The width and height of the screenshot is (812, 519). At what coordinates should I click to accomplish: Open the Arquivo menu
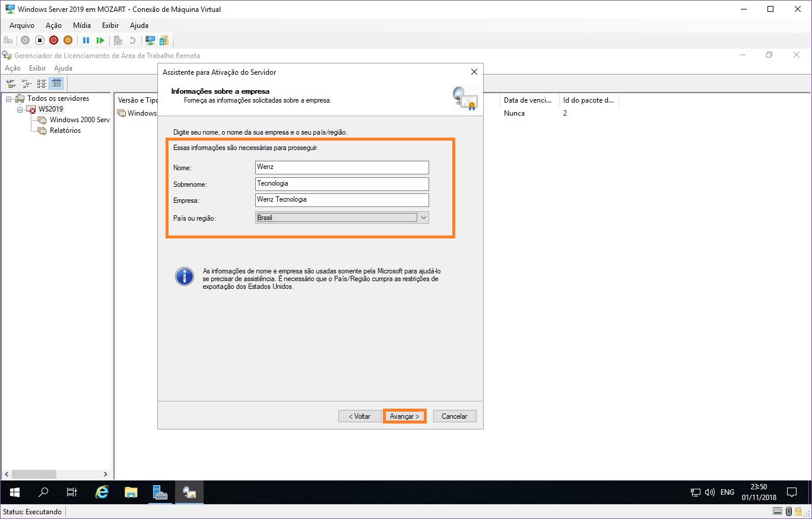tap(22, 26)
